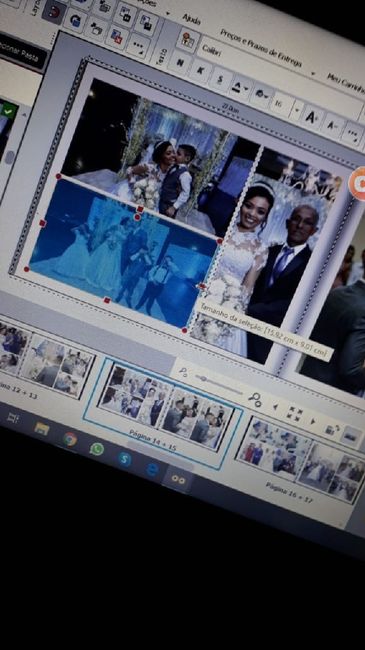Image resolution: width=365 pixels, height=650 pixels.
Task: Decrease font size with small A
Action: pyautogui.click(x=333, y=125)
